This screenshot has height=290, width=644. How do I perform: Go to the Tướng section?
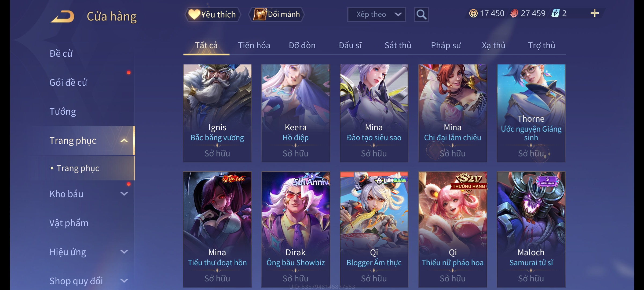tap(63, 111)
